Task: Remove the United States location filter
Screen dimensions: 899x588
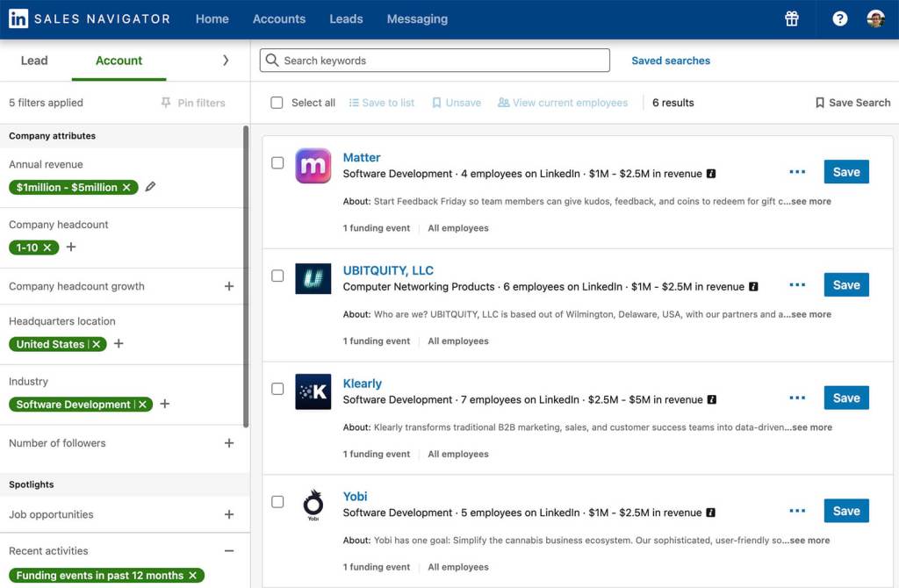Action: pos(97,344)
